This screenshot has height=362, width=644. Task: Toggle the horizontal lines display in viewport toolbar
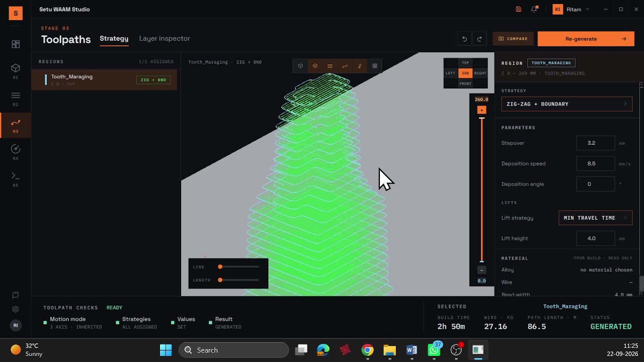point(330,66)
